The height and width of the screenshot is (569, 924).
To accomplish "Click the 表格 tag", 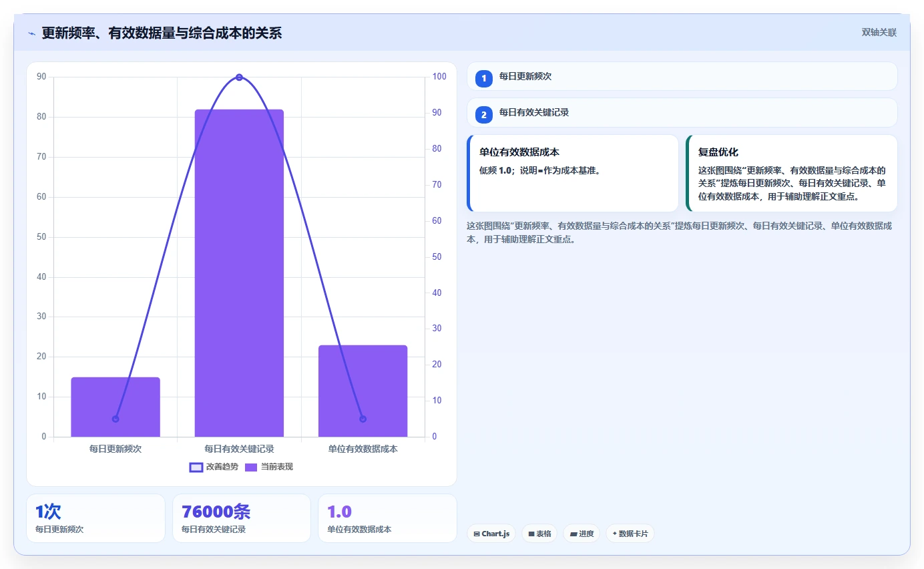I will point(539,534).
